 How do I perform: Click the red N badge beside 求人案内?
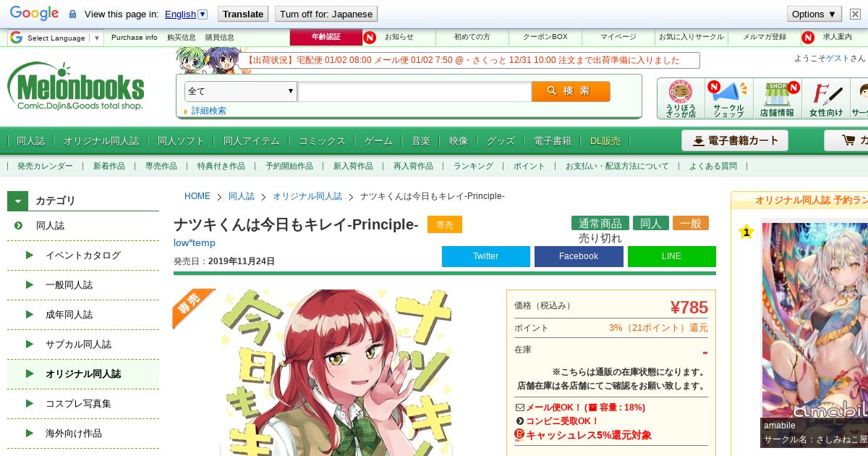(x=808, y=37)
